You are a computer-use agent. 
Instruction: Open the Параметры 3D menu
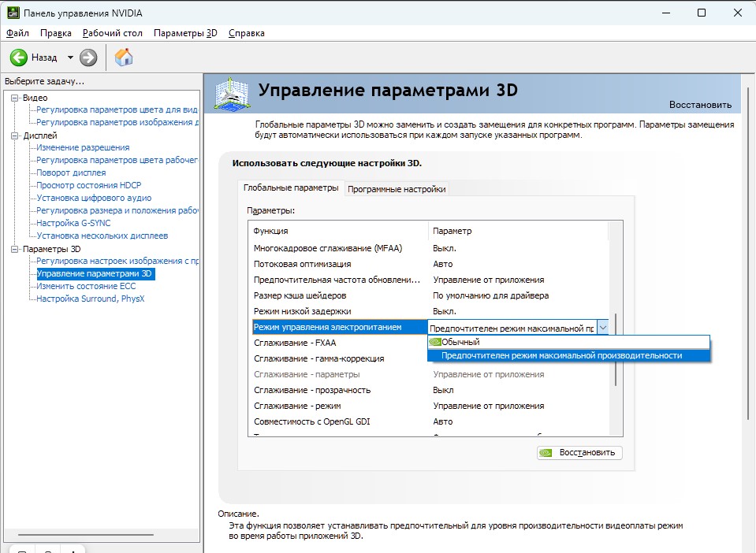tap(185, 33)
